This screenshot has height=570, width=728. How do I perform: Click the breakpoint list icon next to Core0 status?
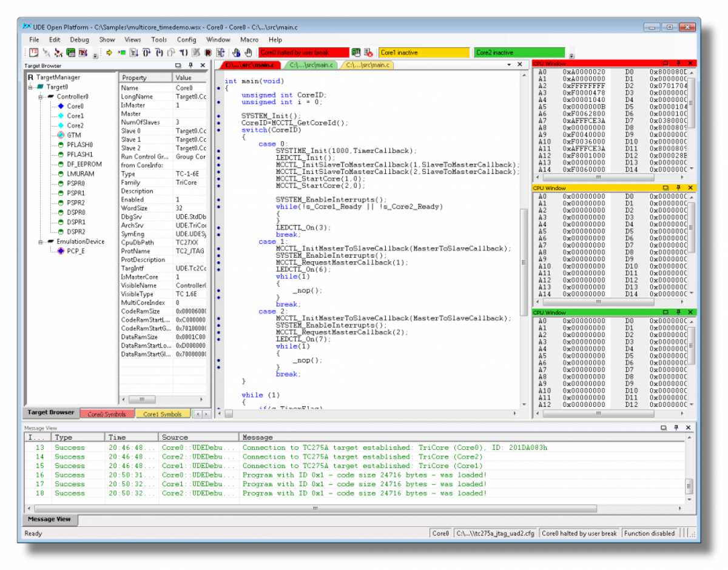(x=355, y=53)
